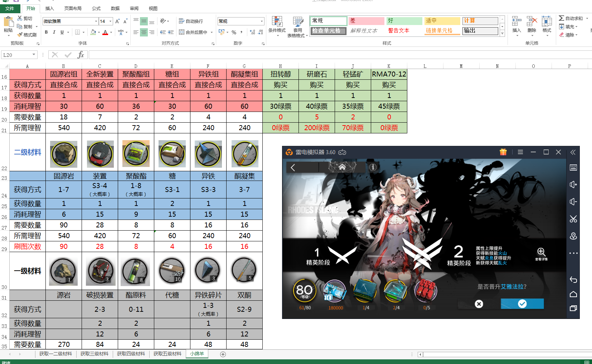Click the Insert Function fx icon

[81, 55]
